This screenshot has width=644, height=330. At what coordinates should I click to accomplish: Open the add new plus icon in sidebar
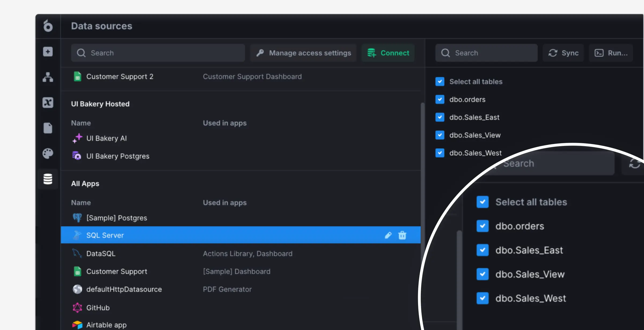click(x=48, y=52)
